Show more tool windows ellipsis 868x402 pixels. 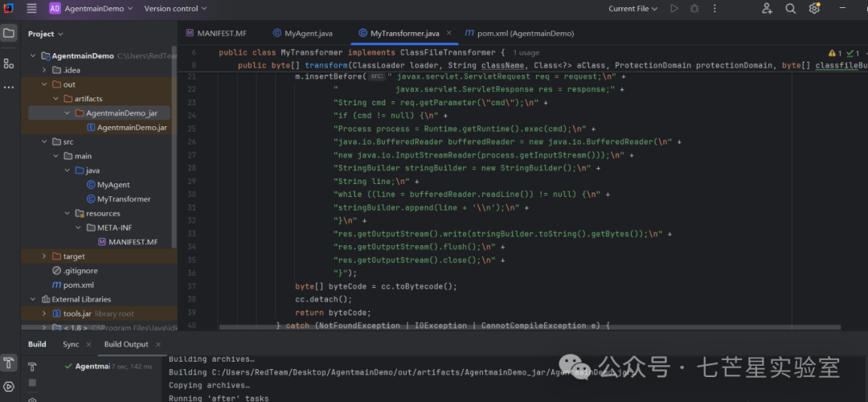coord(8,88)
